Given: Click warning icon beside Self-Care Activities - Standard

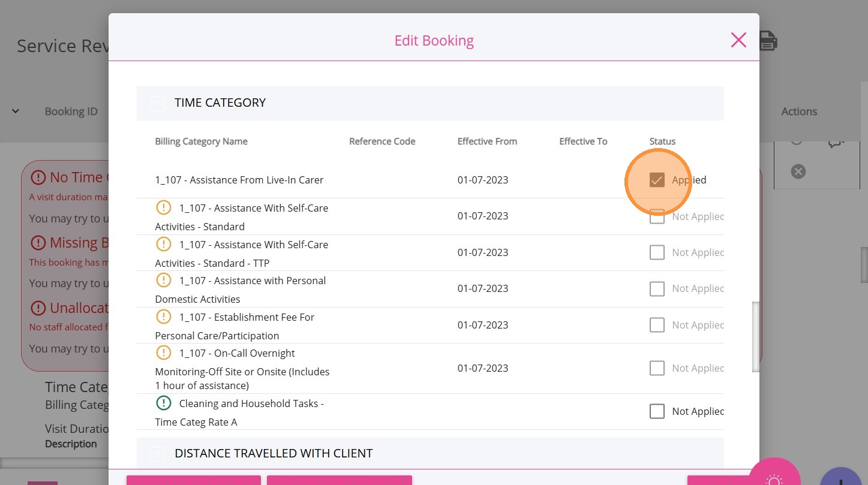Looking at the screenshot, I should click(x=164, y=208).
